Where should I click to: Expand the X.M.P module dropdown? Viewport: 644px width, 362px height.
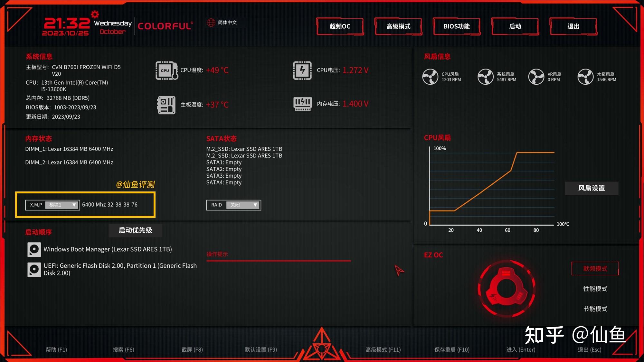click(73, 204)
